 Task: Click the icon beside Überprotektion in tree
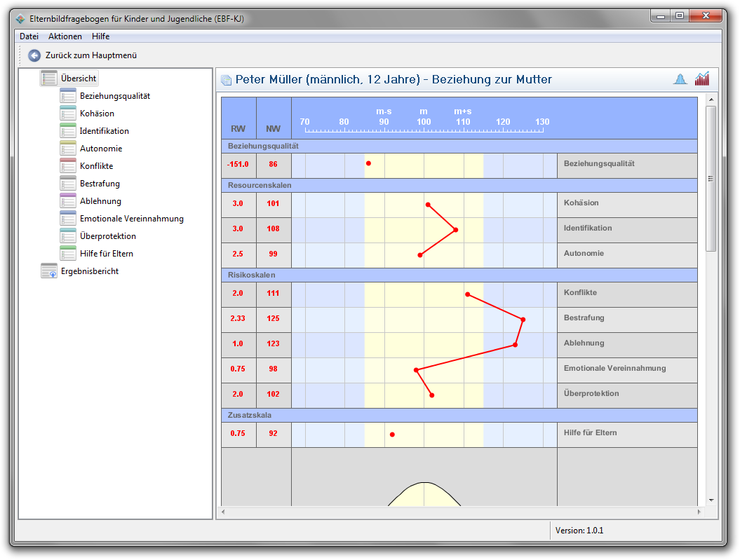coord(68,235)
